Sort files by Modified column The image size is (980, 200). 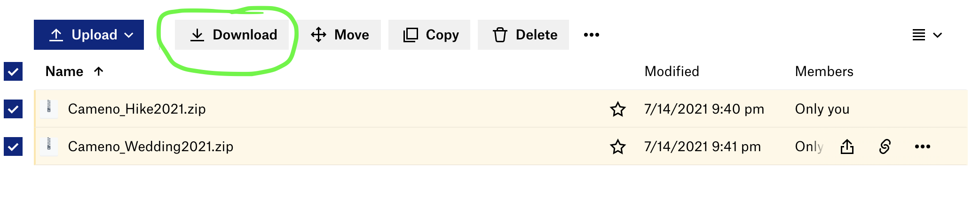click(x=672, y=71)
